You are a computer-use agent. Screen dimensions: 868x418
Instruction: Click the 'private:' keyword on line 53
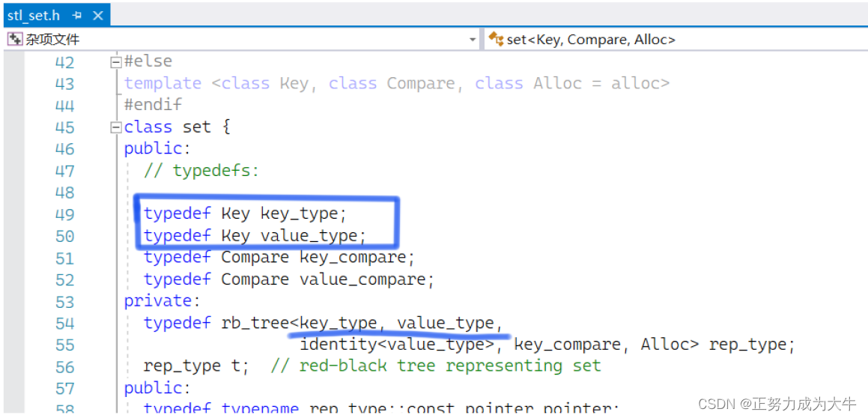(x=161, y=301)
